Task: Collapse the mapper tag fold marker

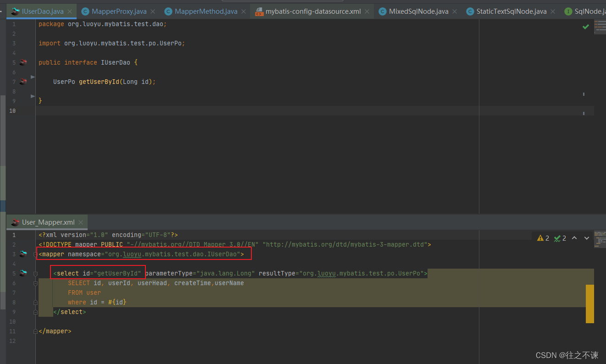Action: click(35, 254)
